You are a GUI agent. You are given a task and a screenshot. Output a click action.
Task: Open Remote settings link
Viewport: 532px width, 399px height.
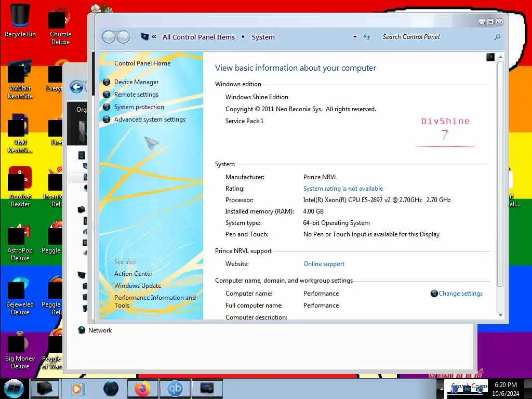click(136, 95)
